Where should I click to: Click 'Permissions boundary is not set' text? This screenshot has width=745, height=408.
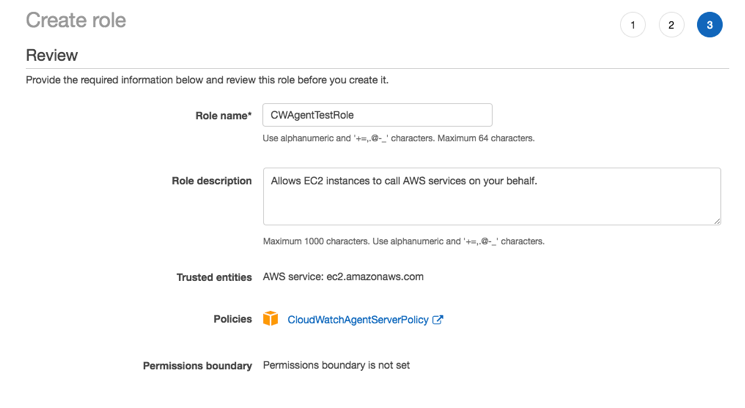click(336, 365)
